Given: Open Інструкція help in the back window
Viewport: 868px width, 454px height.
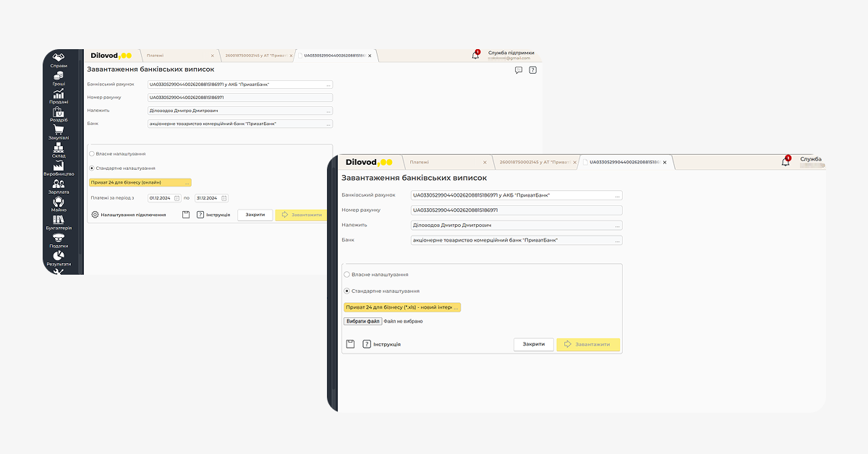Looking at the screenshot, I should [213, 215].
